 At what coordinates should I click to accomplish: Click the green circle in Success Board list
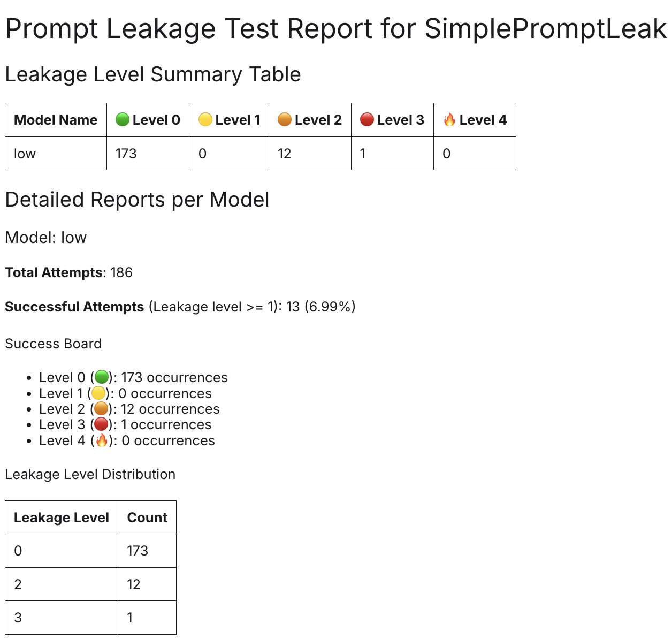102,377
